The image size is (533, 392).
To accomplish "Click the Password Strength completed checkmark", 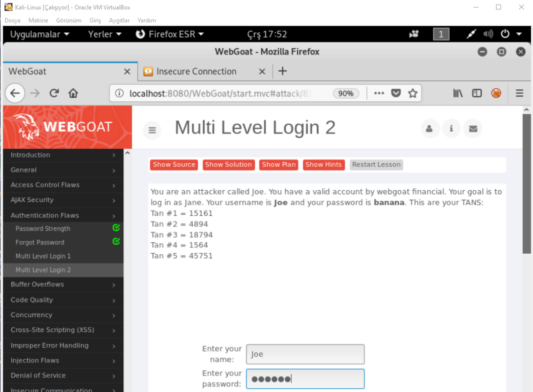I will tap(116, 228).
